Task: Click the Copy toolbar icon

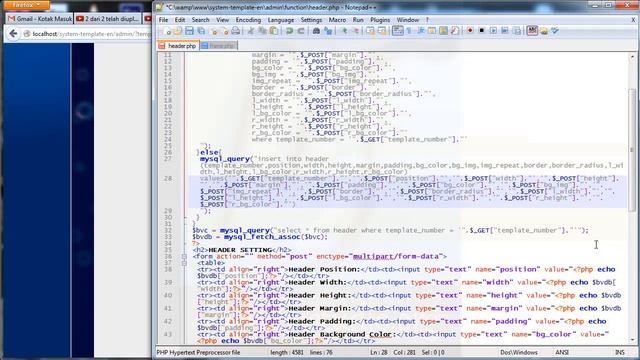Action: click(x=262, y=31)
